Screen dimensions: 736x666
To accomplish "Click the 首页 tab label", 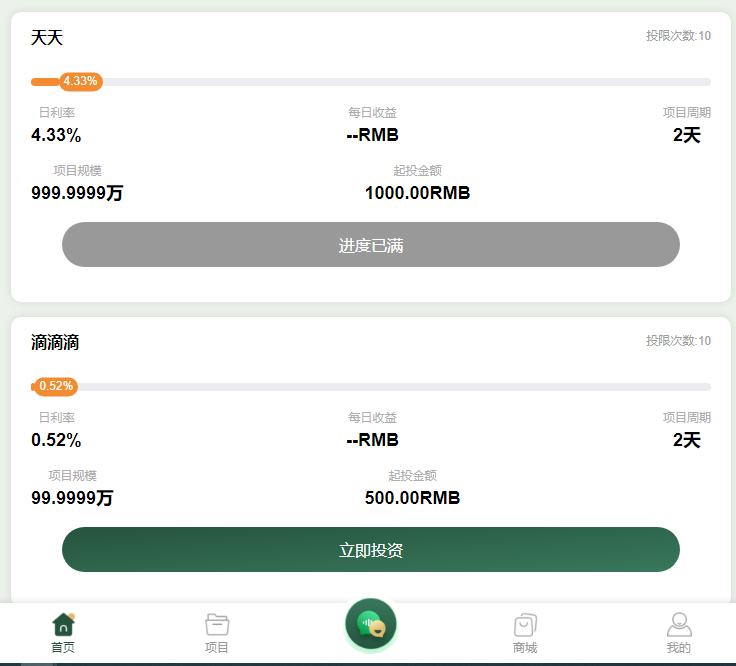I will [63, 648].
